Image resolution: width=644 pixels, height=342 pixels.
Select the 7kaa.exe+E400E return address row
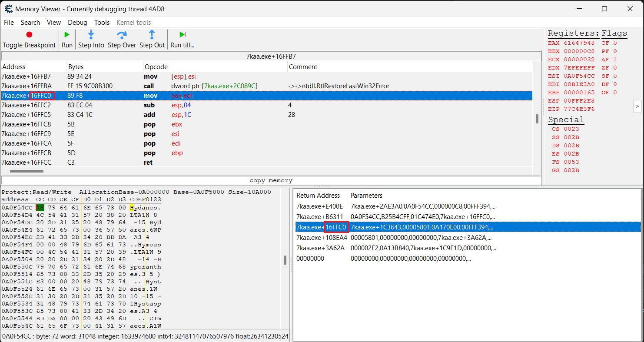pos(319,206)
